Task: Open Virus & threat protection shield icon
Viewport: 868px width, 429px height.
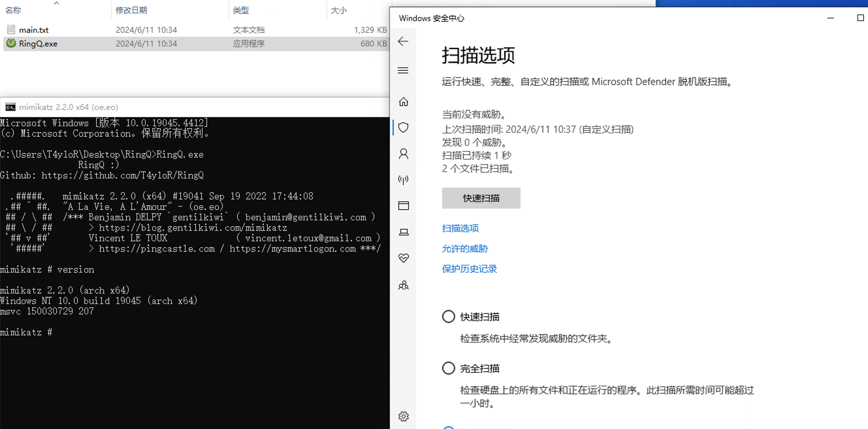Action: pyautogui.click(x=403, y=128)
